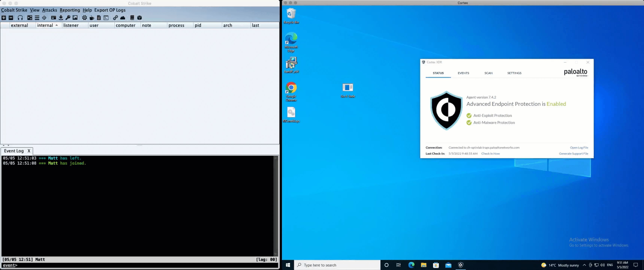Image resolution: width=644 pixels, height=270 pixels.
Task: Click the coffee cup Java applet attack icon
Action: tap(92, 18)
